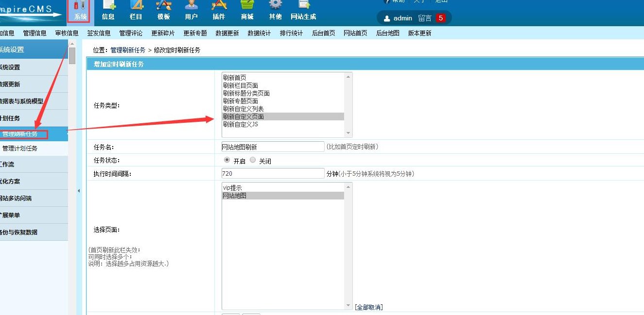This screenshot has width=644, height=315.
Task: Click task type list scroll-up arrow
Action: [x=348, y=77]
